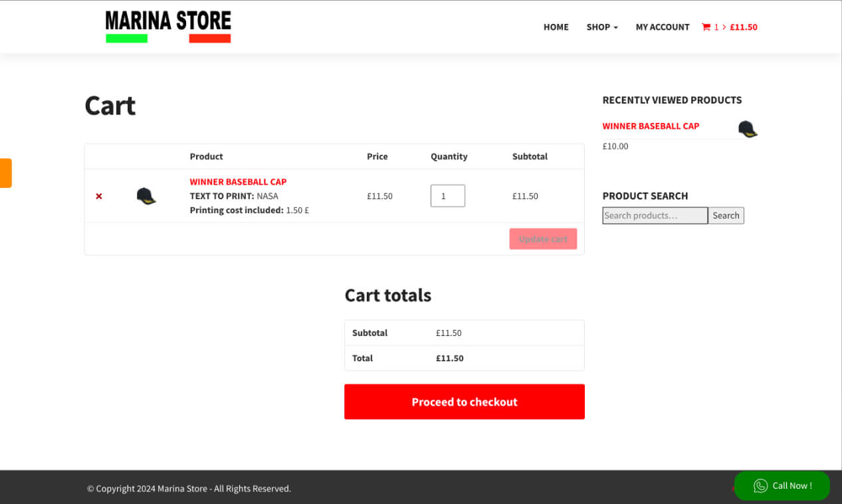Screen dimensions: 842x504
Task: Click the £11.50 cart total in header
Action: (743, 27)
